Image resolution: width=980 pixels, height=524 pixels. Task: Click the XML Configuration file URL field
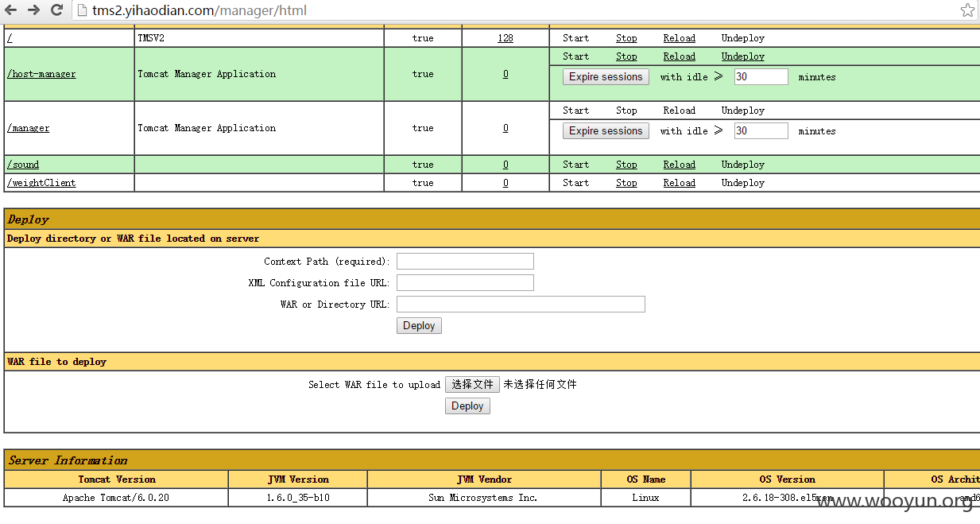click(x=465, y=283)
